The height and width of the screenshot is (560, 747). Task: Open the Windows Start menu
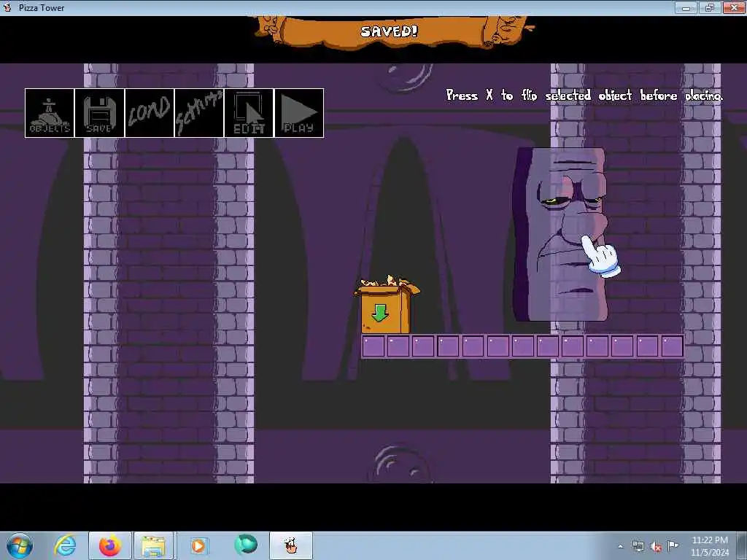pos(20,545)
